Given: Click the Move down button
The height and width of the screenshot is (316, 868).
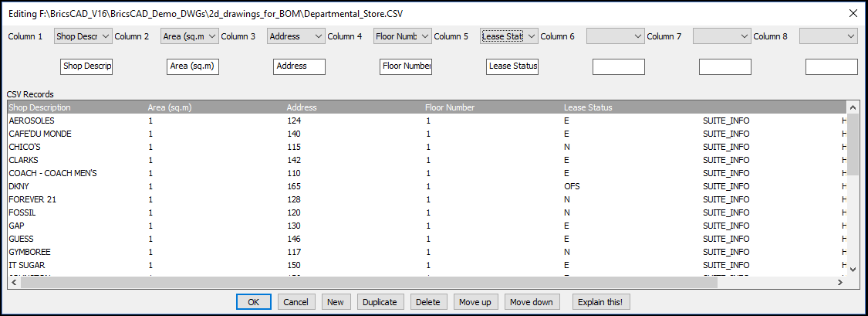Looking at the screenshot, I should tap(532, 302).
